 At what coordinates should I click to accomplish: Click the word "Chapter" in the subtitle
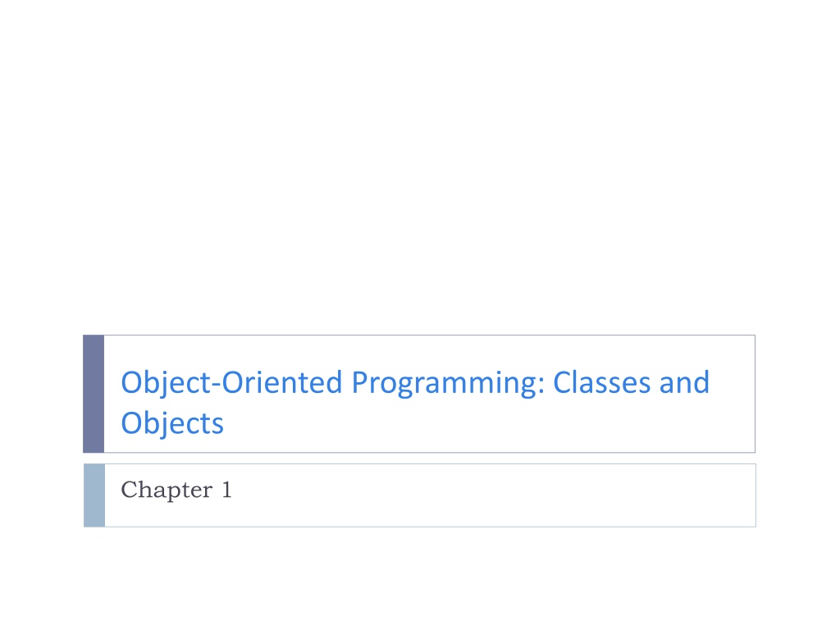coord(167,491)
